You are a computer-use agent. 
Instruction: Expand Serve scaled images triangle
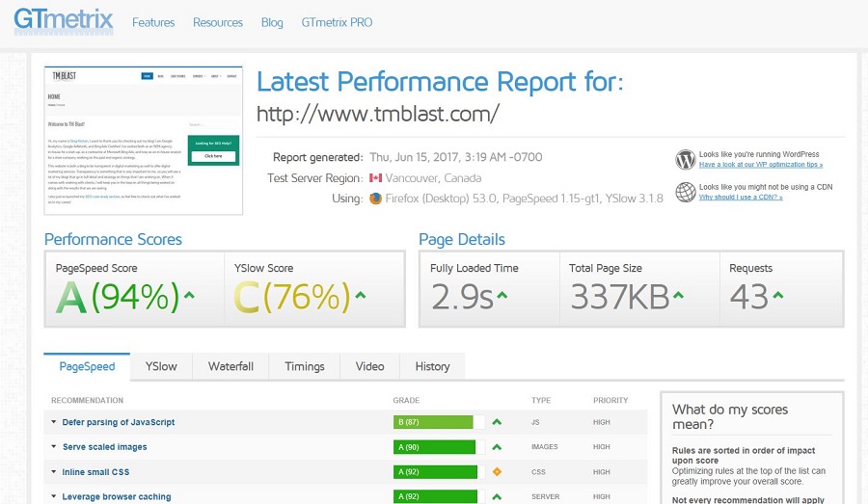coord(54,446)
